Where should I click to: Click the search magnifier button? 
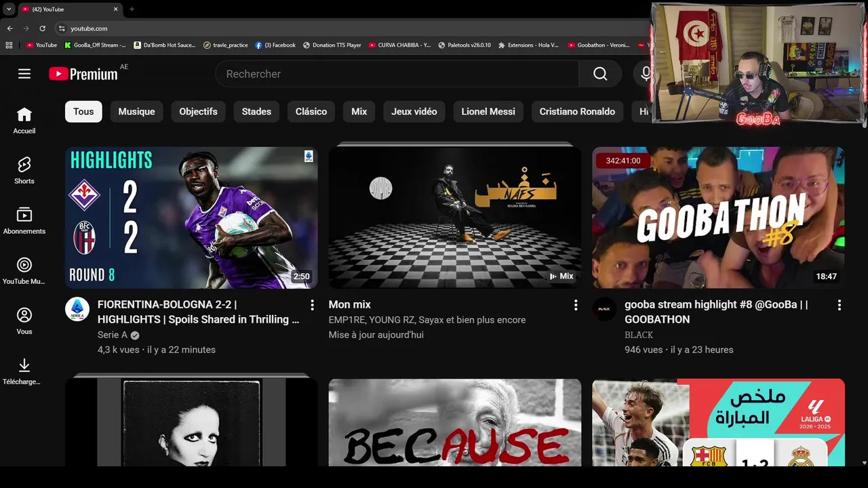tap(600, 74)
